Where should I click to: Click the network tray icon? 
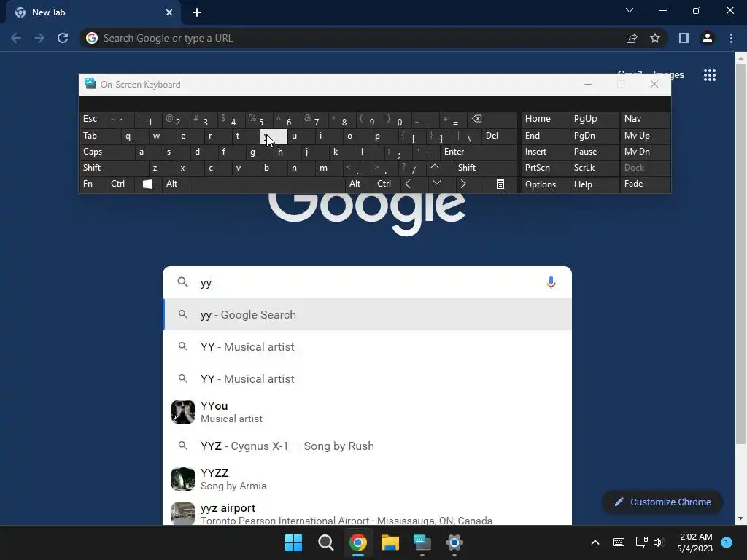[x=641, y=542]
